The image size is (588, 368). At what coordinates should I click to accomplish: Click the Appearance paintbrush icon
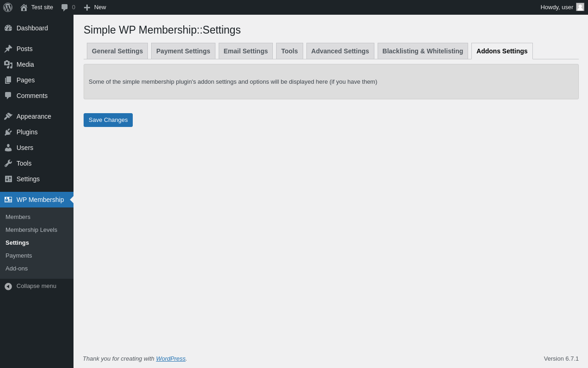[x=8, y=116]
